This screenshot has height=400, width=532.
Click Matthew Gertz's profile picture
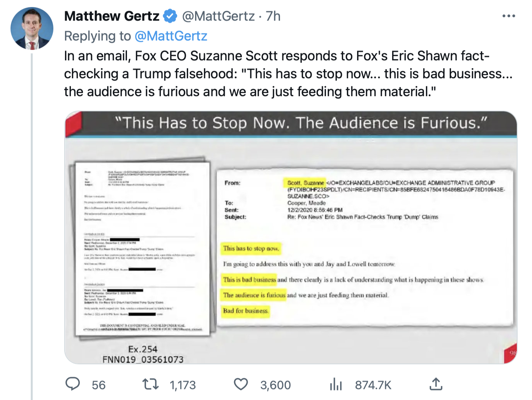(x=32, y=28)
